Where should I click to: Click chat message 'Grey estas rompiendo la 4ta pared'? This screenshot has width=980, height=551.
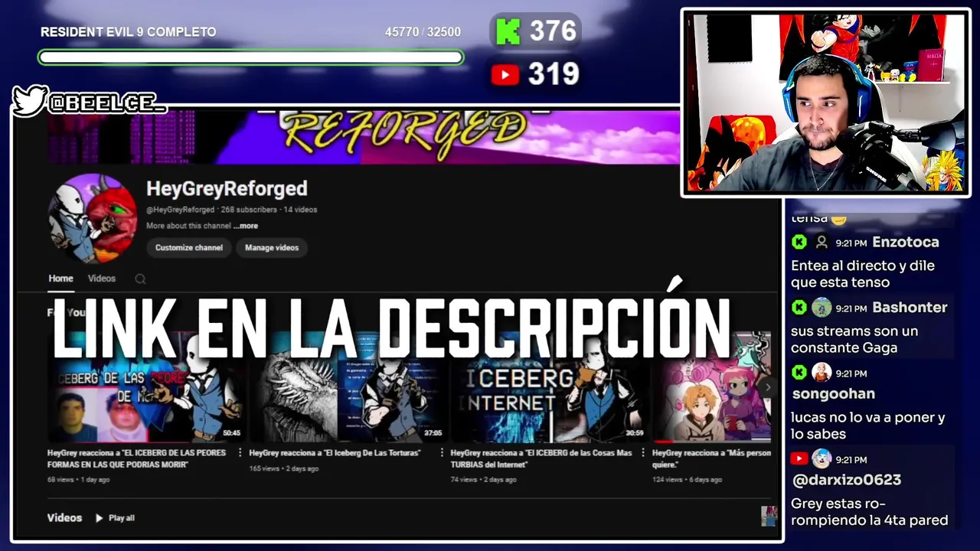click(x=870, y=512)
